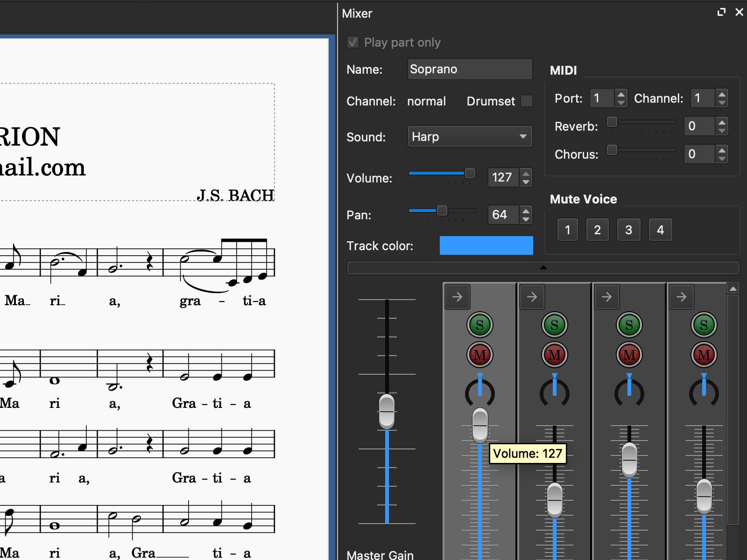Increase MIDI Channel number stepper
747x560 pixels.
pyautogui.click(x=722, y=94)
